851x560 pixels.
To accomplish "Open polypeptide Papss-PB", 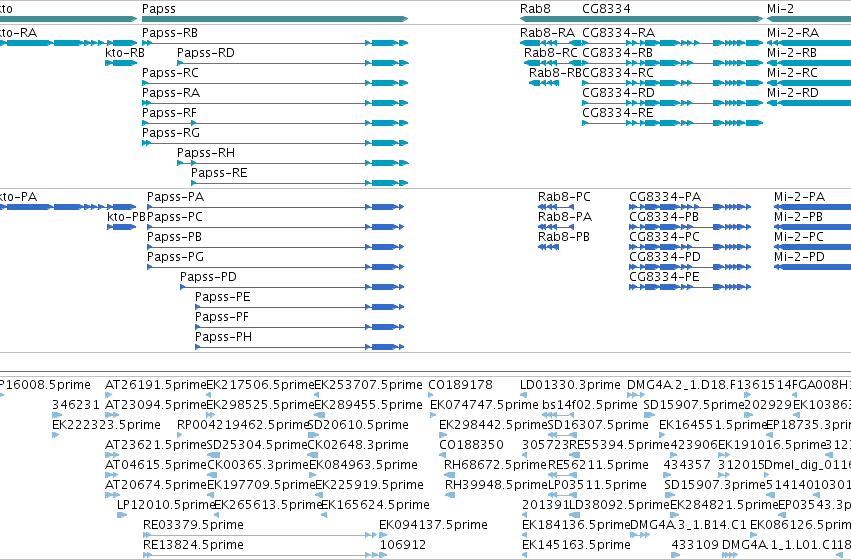I will (x=174, y=237).
